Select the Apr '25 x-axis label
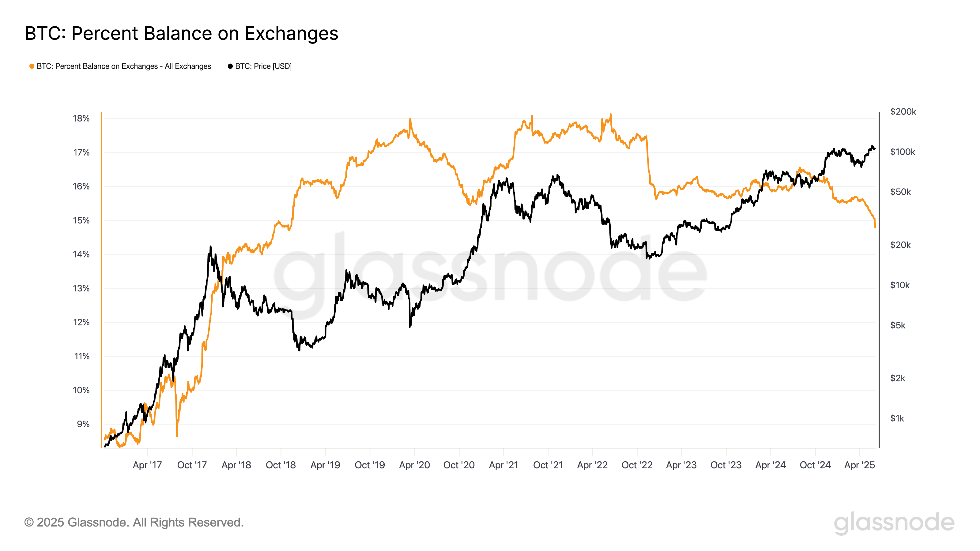 point(859,465)
